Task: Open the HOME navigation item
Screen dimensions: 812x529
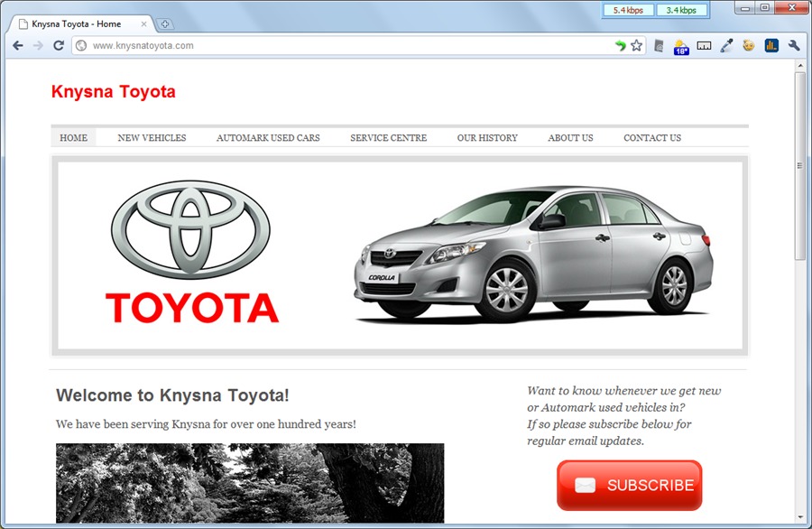Action: [74, 138]
